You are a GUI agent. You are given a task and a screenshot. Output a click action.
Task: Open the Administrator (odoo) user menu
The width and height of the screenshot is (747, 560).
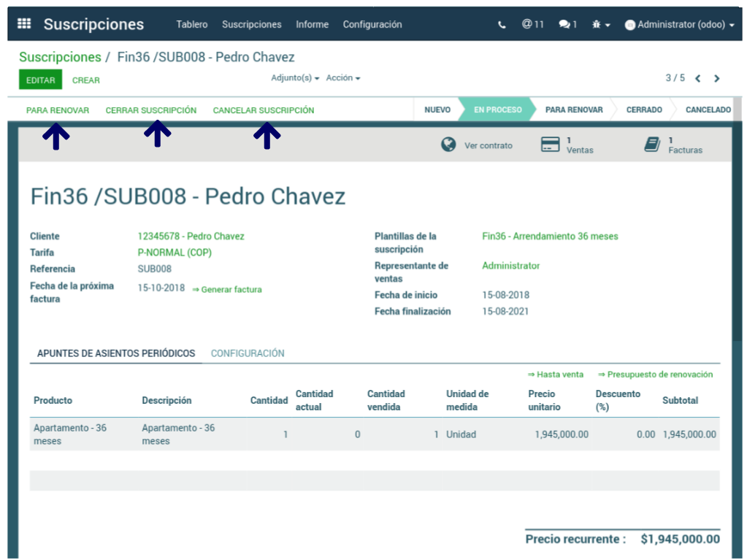(680, 25)
